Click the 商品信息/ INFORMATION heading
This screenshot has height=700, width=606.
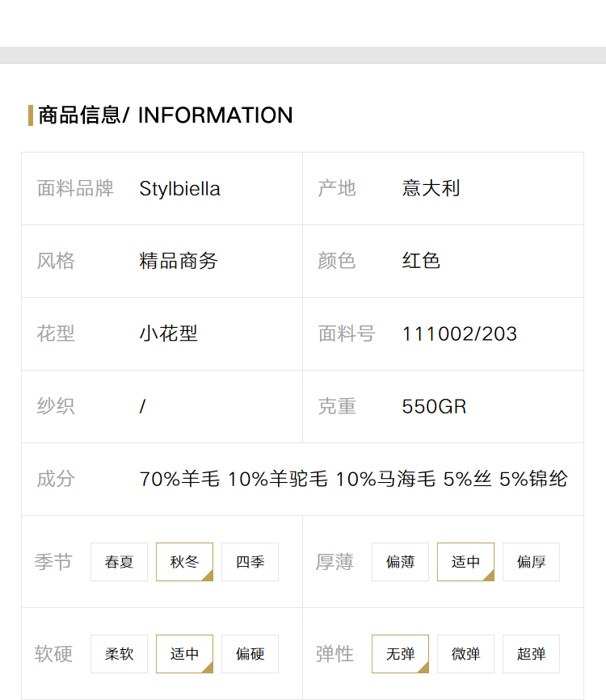166,115
